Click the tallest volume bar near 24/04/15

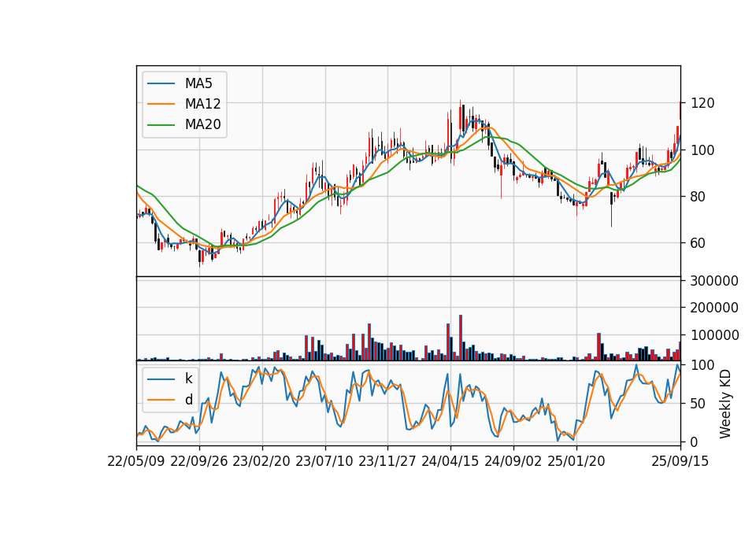pos(461,338)
